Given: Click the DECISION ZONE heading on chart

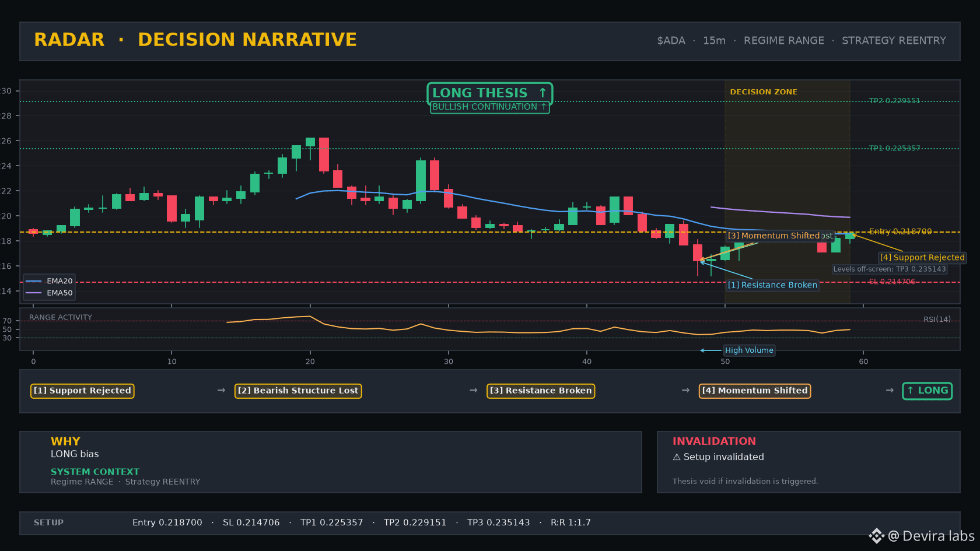Looking at the screenshot, I should (764, 92).
